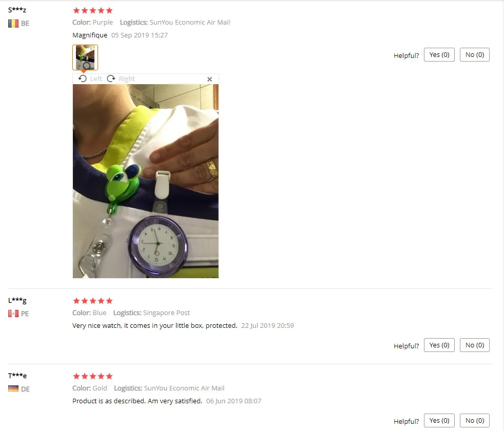Click reviewer name S***z
The image size is (504, 431).
point(17,10)
